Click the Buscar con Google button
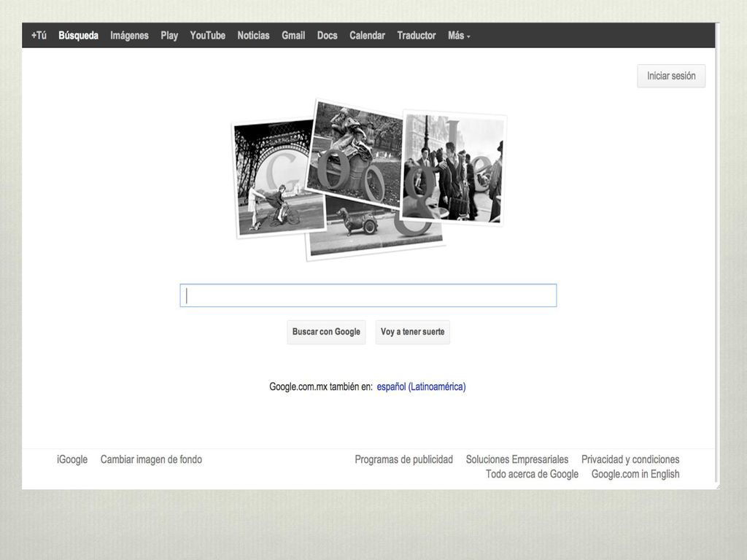Screen dimensions: 747x560 326,332
